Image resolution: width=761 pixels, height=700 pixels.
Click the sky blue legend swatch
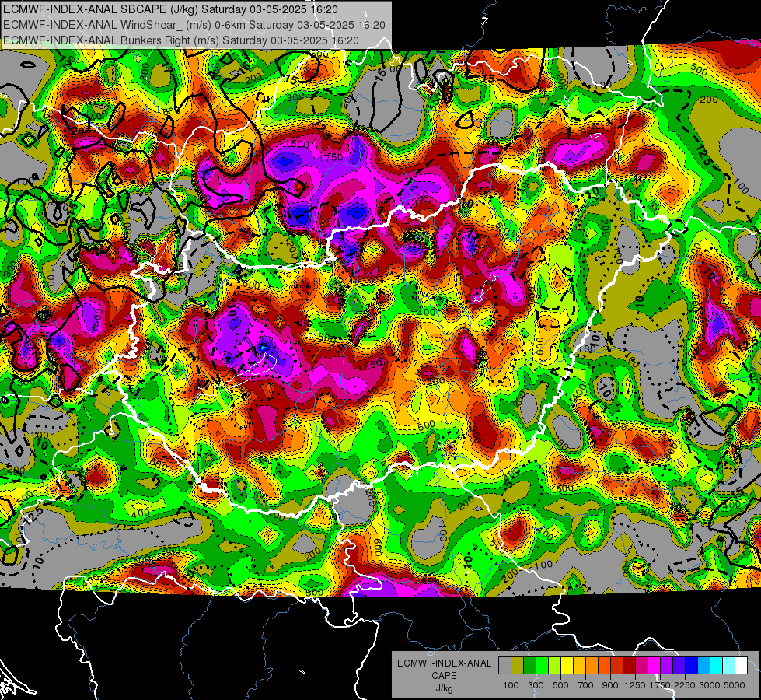click(x=703, y=666)
